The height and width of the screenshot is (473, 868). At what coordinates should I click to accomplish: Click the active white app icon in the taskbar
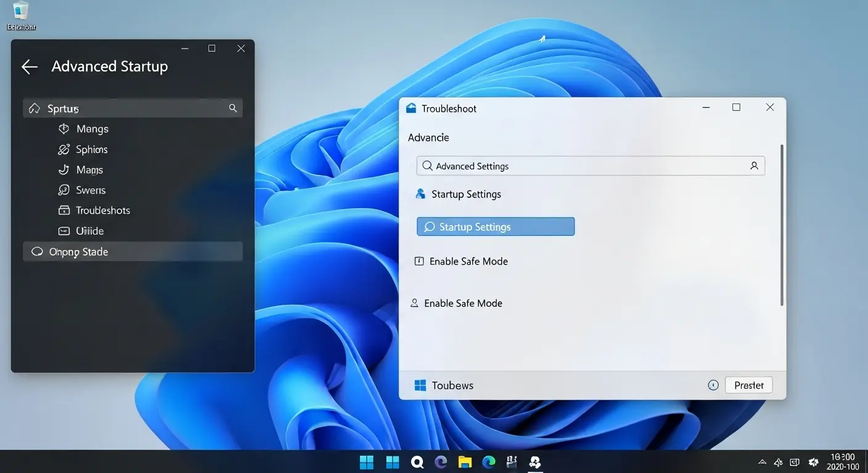point(534,462)
